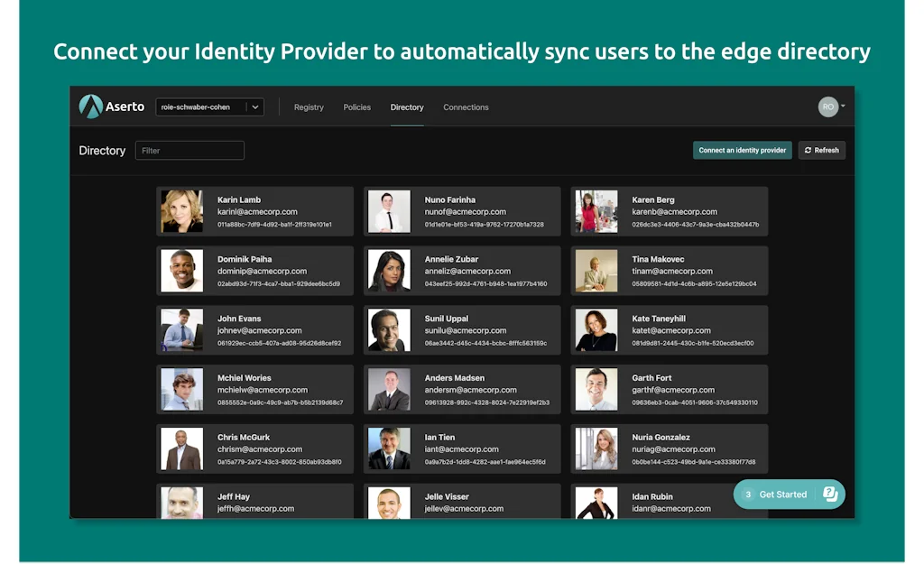Expand the caret next to user avatar
The width and height of the screenshot is (924, 564).
tap(843, 106)
